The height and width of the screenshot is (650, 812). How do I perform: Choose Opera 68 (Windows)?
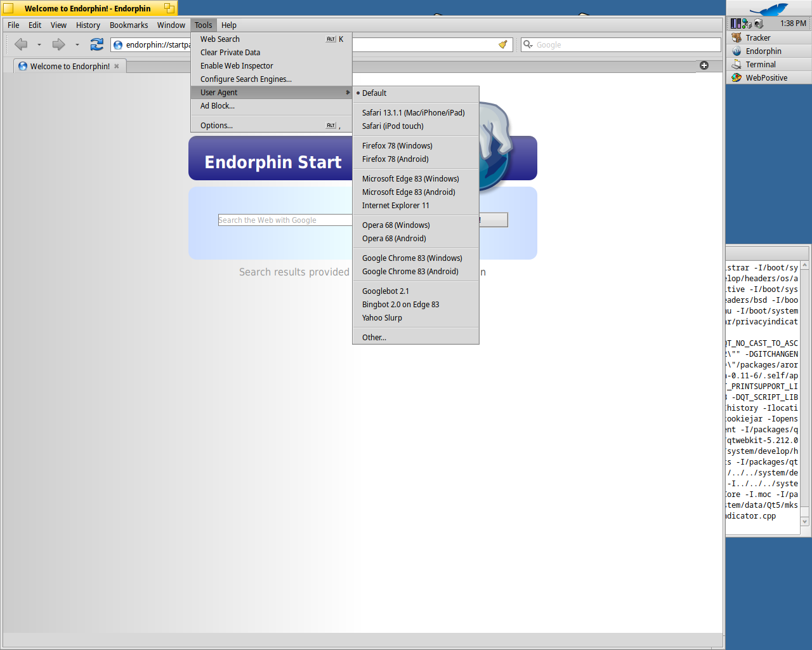(x=416, y=225)
